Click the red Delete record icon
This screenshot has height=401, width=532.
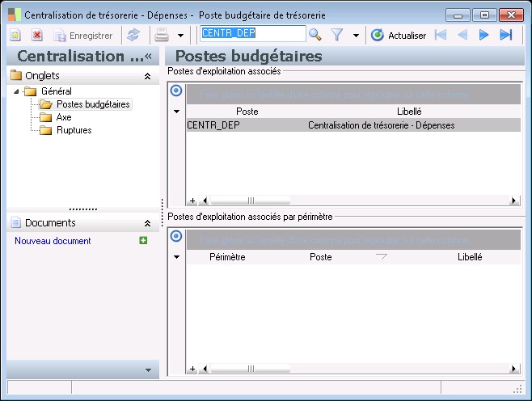click(37, 35)
